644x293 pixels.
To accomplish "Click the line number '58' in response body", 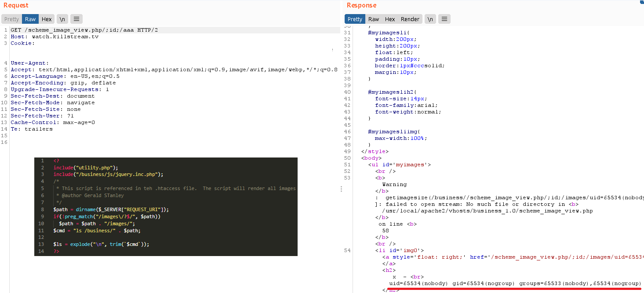I will click(x=386, y=231).
